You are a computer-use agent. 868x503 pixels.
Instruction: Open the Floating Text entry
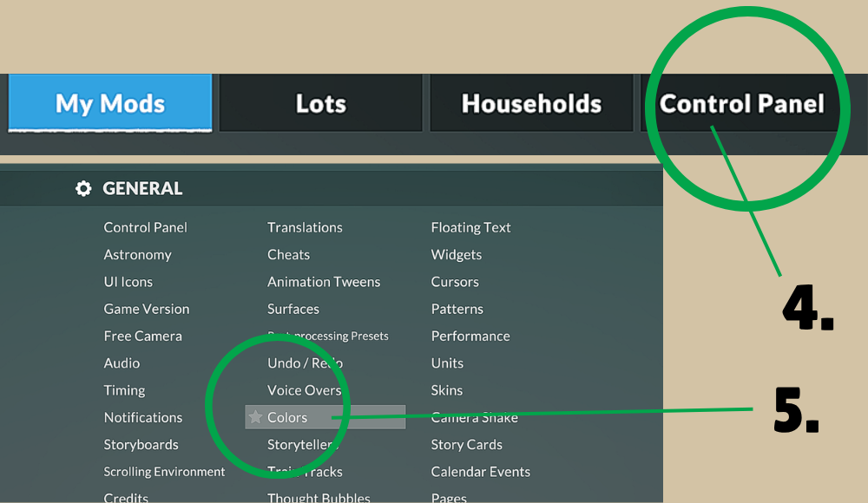[471, 227]
